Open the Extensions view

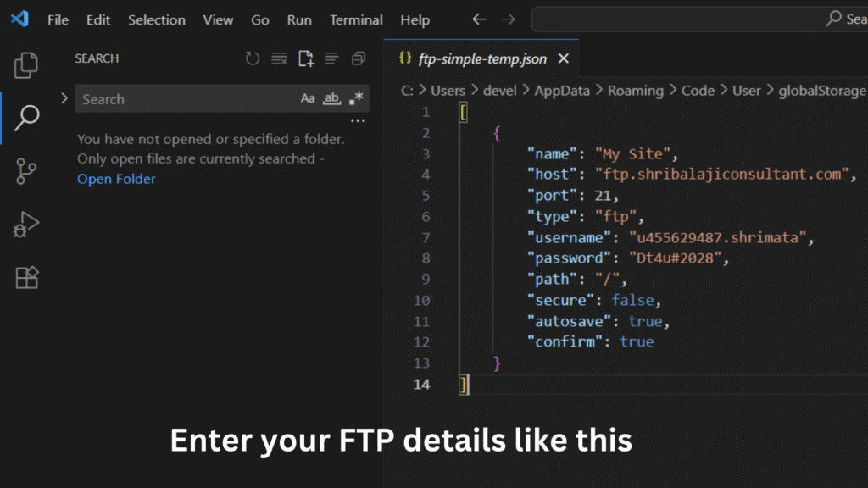27,278
